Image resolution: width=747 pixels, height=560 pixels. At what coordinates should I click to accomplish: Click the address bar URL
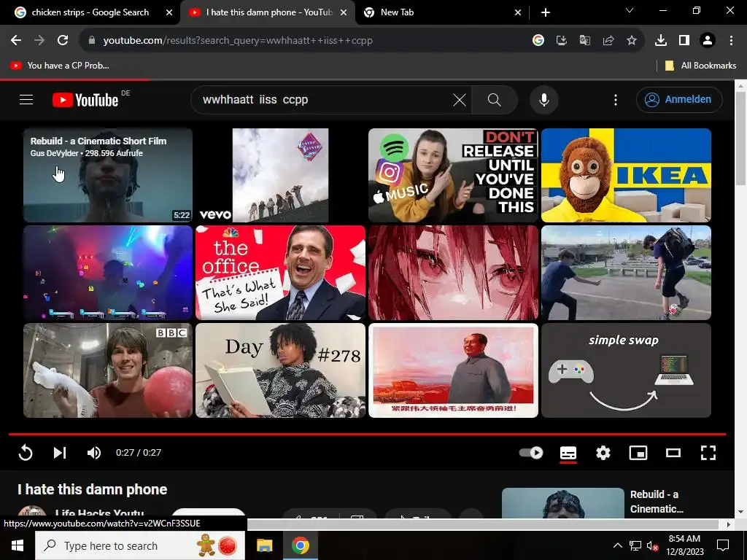pos(238,41)
